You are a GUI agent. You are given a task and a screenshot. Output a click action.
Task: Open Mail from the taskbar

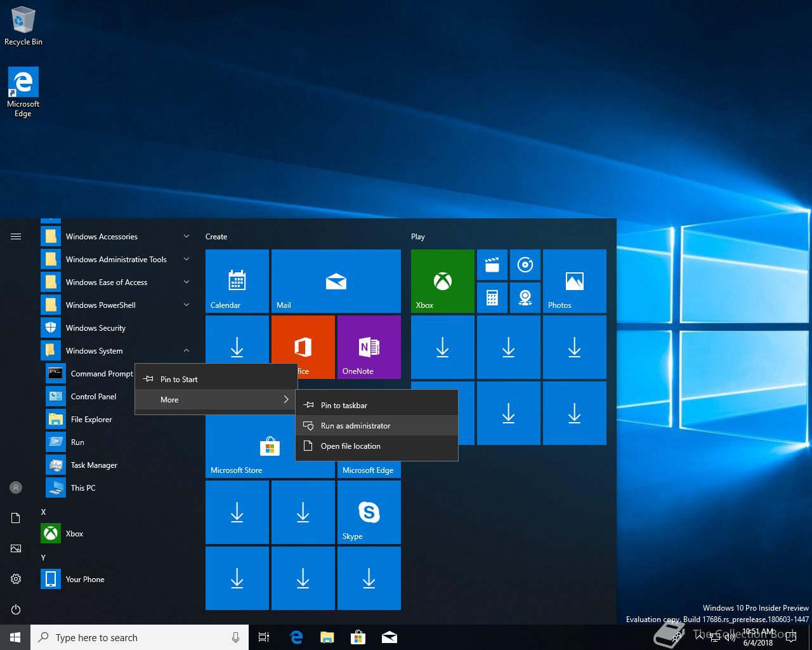(x=390, y=637)
